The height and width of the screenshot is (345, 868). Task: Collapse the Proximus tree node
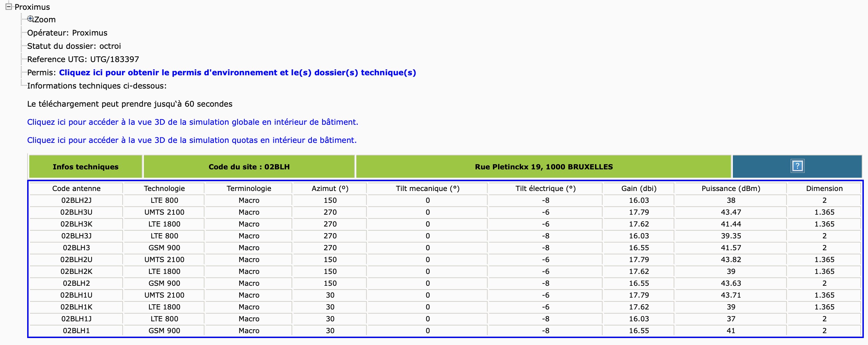click(x=8, y=7)
